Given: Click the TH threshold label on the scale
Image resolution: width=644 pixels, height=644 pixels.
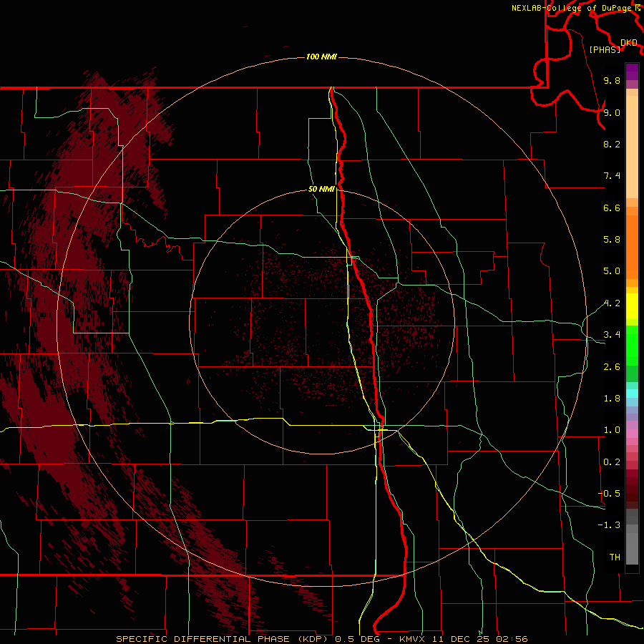Looking at the screenshot, I should (615, 557).
